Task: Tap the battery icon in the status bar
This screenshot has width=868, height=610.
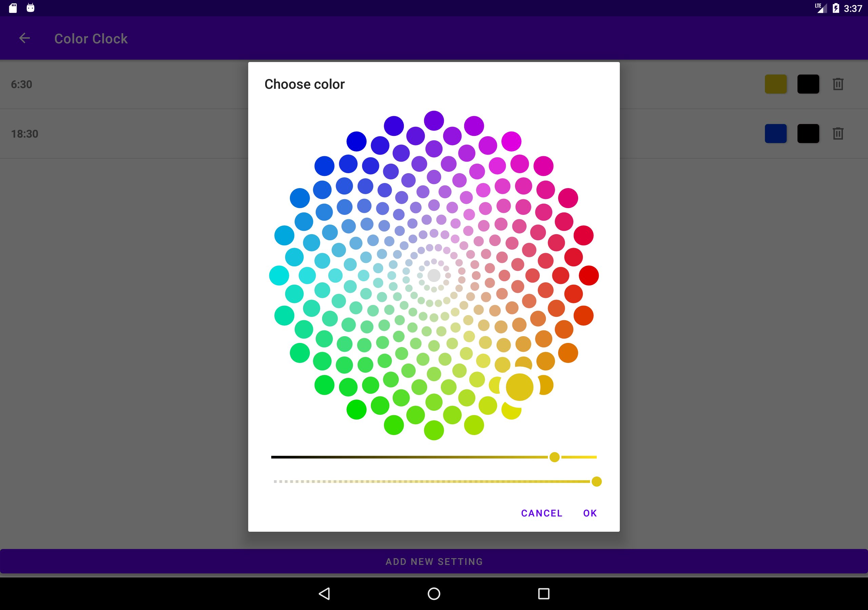Action: [836, 8]
